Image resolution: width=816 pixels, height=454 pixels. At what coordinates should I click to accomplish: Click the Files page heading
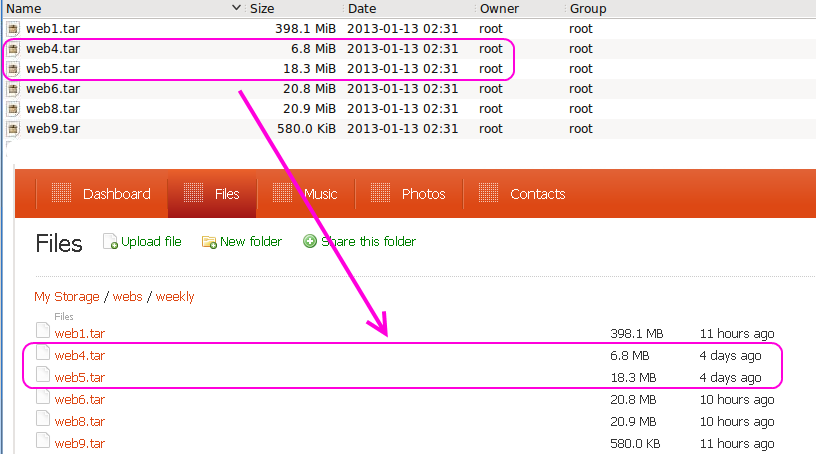[x=59, y=244]
